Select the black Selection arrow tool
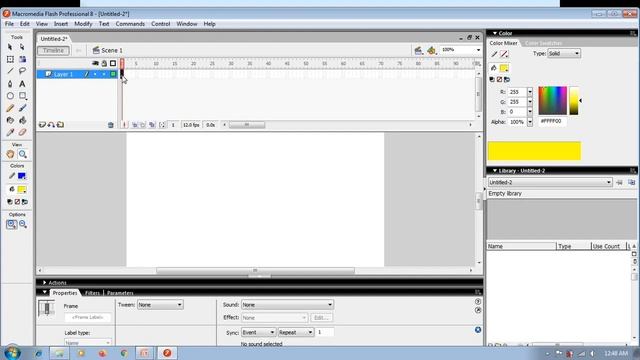The image size is (640, 360). 10,47
